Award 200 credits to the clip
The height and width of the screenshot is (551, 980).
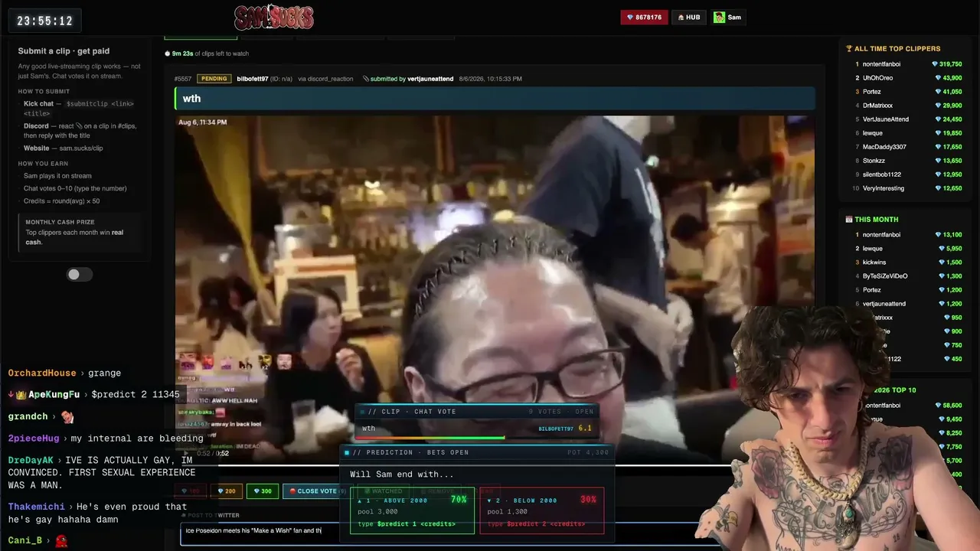click(x=226, y=491)
